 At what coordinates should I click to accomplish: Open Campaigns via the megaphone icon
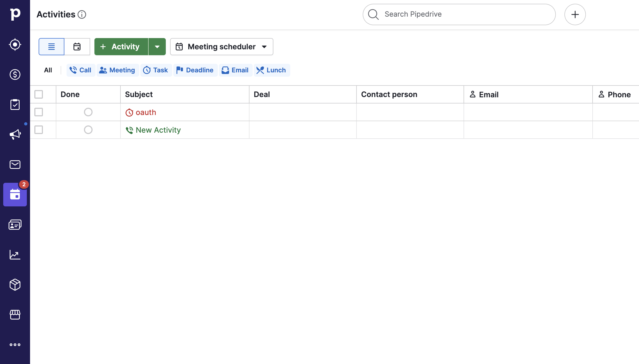15,134
